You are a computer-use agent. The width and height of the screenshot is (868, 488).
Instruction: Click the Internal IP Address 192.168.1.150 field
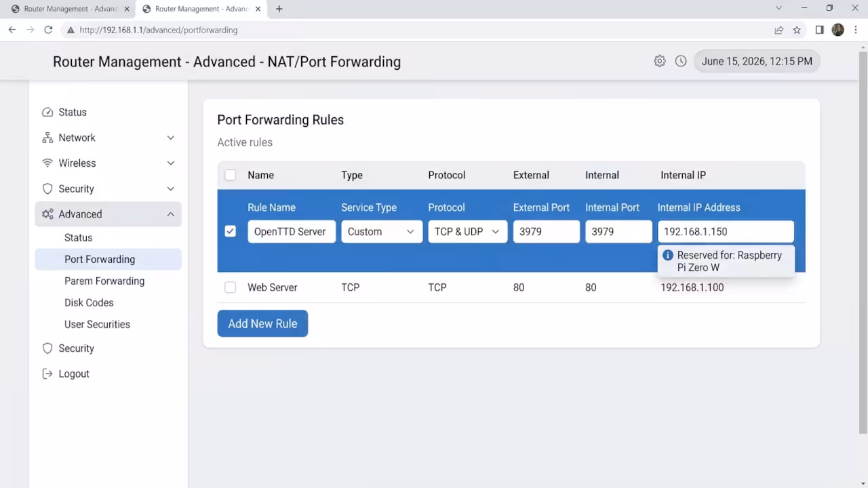[726, 232]
